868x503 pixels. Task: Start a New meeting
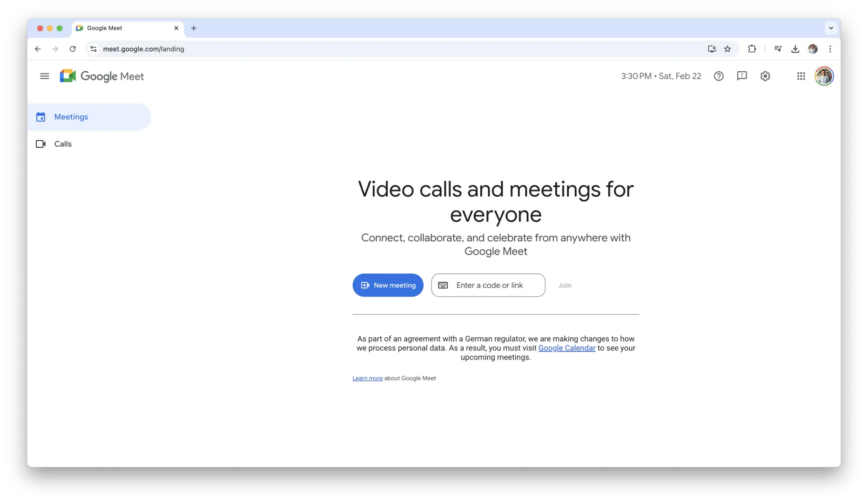[388, 285]
